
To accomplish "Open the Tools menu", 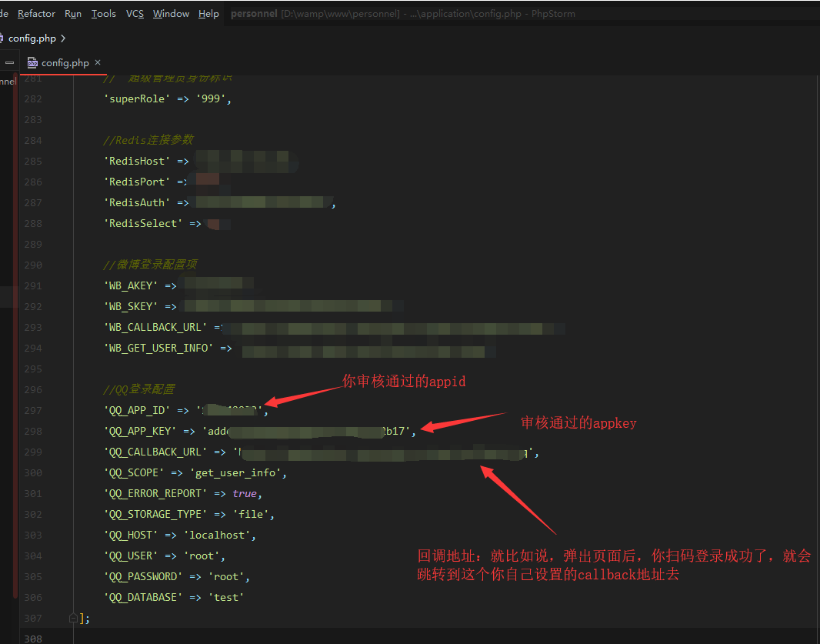I will tap(103, 13).
